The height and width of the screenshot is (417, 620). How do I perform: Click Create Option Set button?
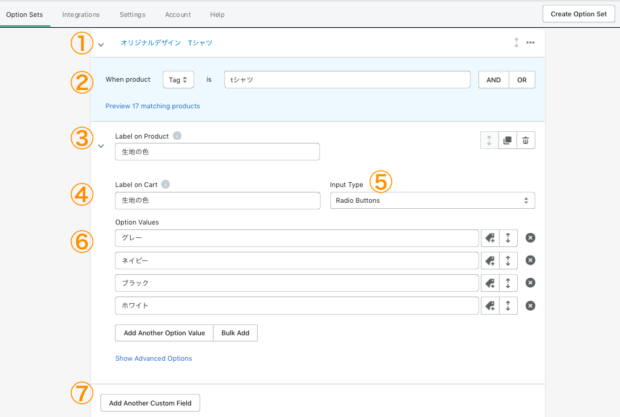pos(578,14)
